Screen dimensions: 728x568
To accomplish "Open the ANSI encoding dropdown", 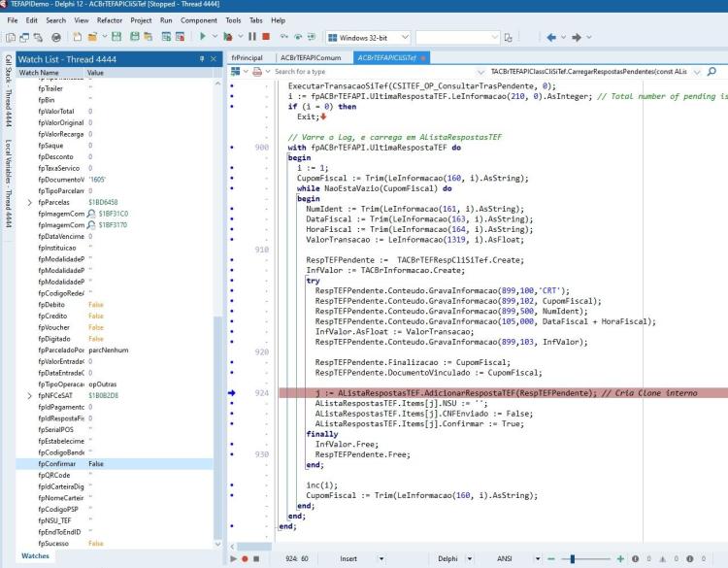I will pos(538,558).
